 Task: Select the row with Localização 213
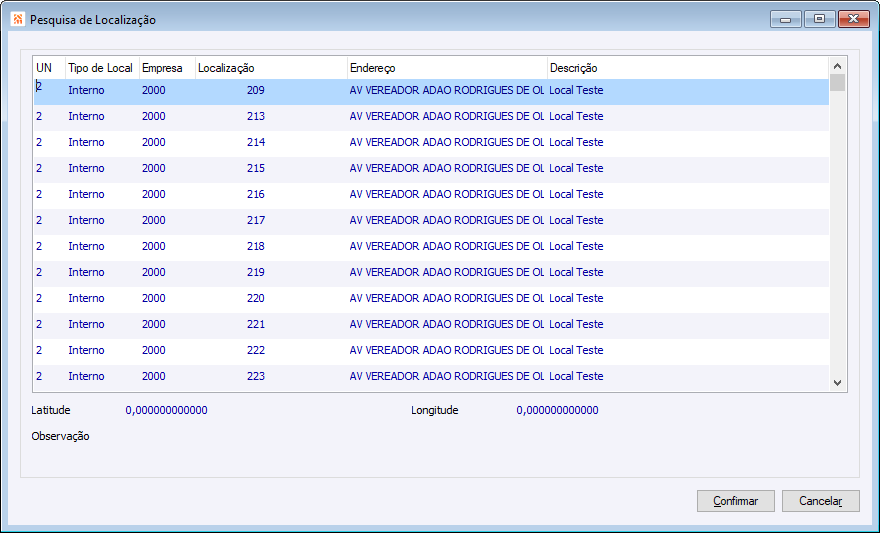[x=431, y=117]
